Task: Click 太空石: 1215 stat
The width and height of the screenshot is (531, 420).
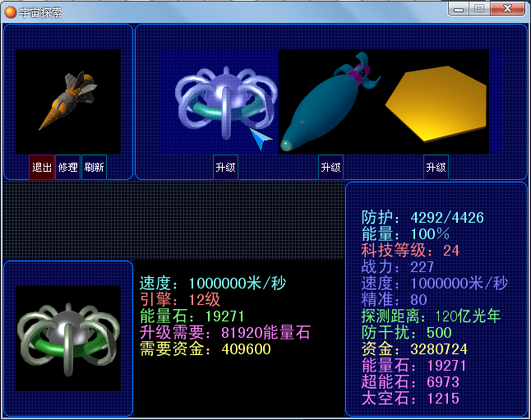Action: (410, 399)
